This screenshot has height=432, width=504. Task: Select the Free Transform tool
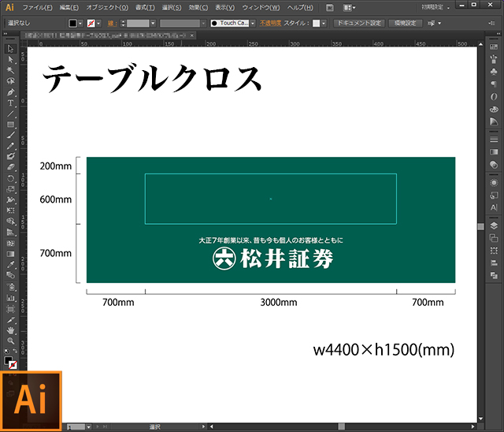[x=10, y=210]
